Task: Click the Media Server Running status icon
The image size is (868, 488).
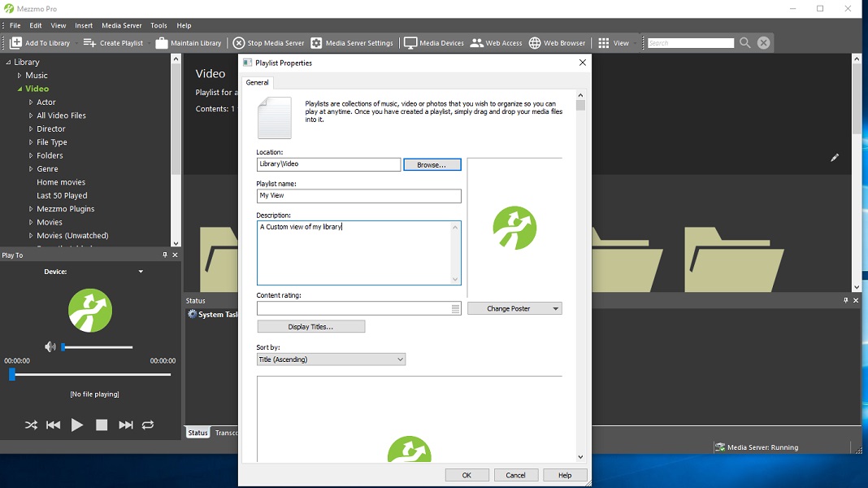Action: coord(719,447)
